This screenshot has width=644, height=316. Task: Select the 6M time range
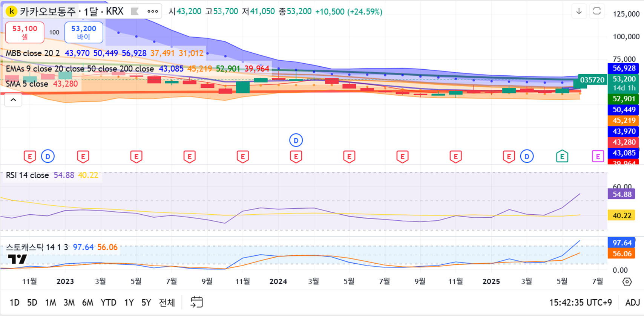pos(87,302)
